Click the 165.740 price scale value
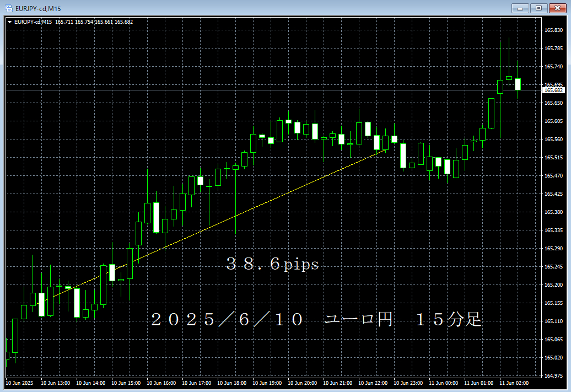Viewport: 571px width, 392px height. pos(553,67)
